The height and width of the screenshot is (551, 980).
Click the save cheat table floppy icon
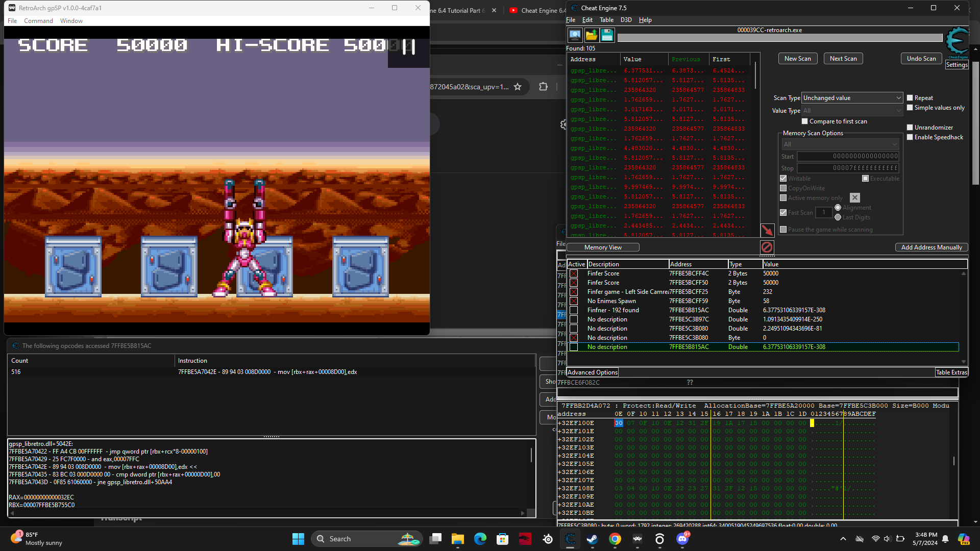click(607, 35)
